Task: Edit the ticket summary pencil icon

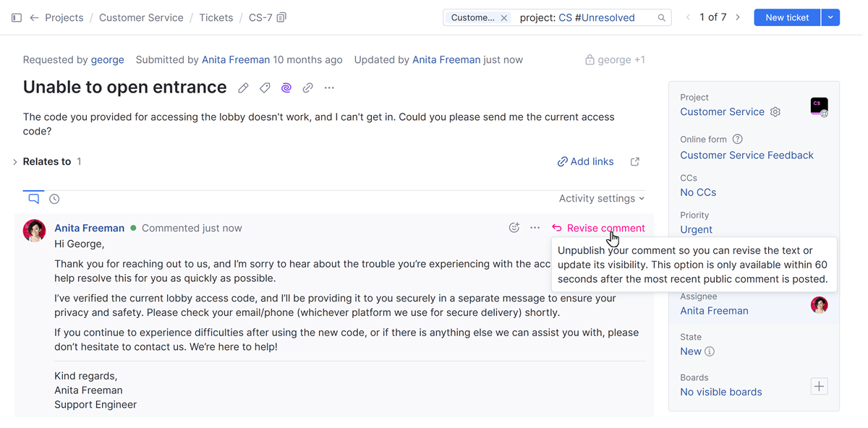Action: coord(243,88)
